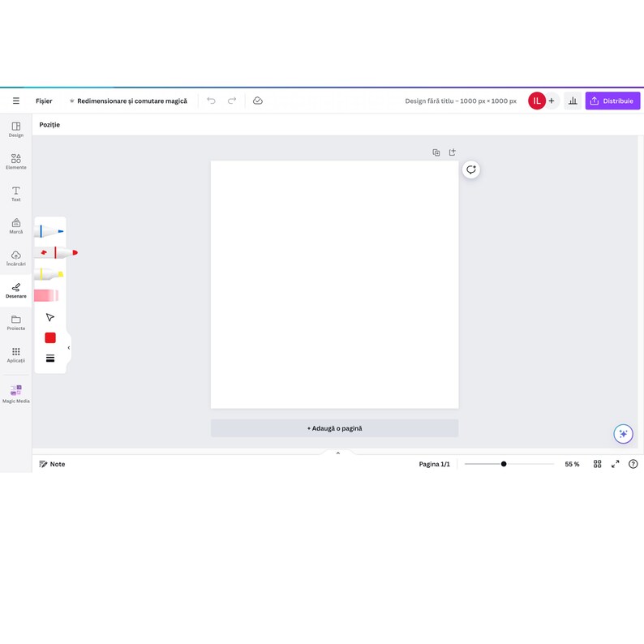Click the blank canvas page
Viewport: 644px width, 644px height.
point(334,284)
